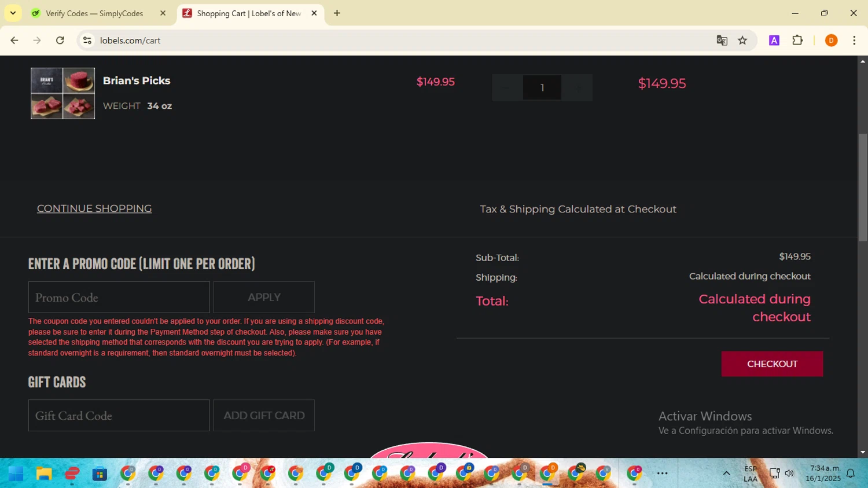Click the Add Gift Card button
Image resolution: width=868 pixels, height=488 pixels.
(264, 416)
